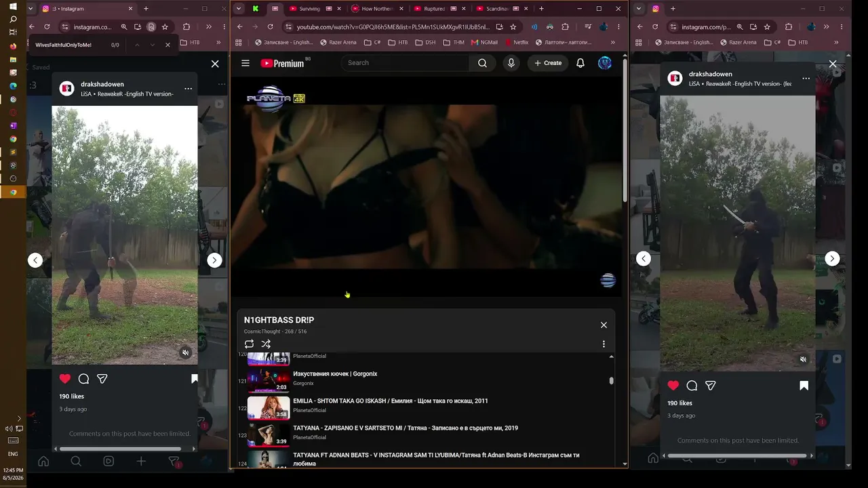Open YouTube notifications bell
The height and width of the screenshot is (488, 868).
coord(580,63)
